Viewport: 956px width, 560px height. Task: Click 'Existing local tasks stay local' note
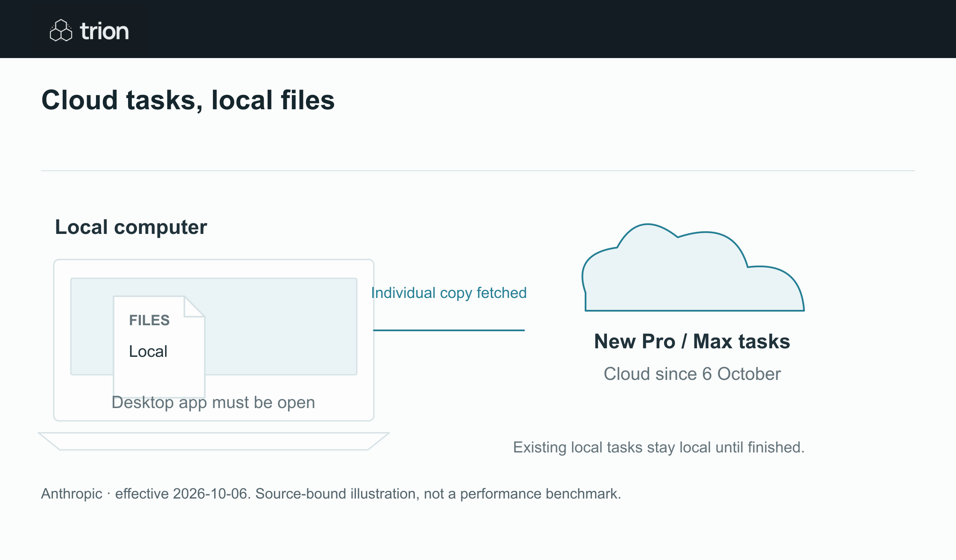659,447
